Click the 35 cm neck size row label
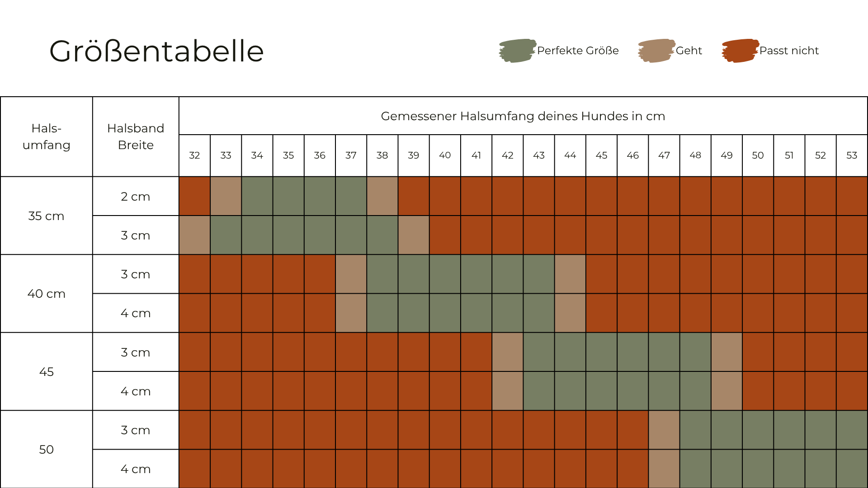The image size is (868, 488). pyautogui.click(x=47, y=216)
